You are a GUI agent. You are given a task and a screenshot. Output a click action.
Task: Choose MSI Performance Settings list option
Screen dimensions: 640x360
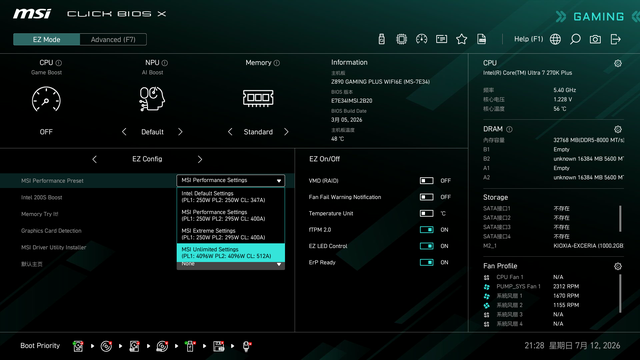point(231,216)
